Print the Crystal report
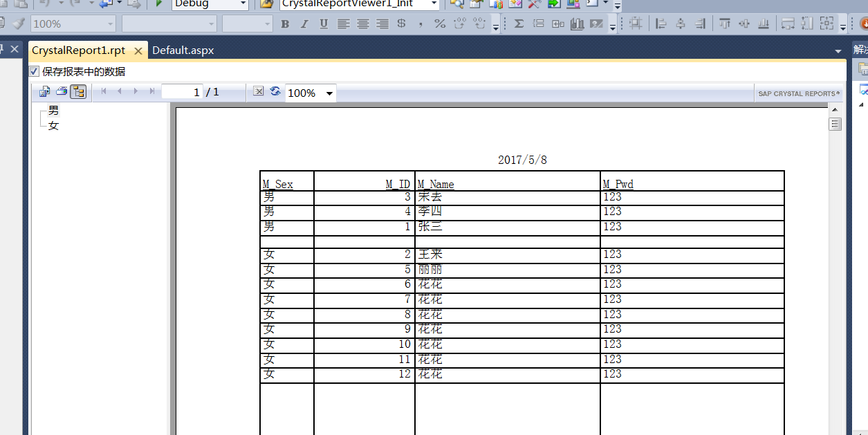 point(62,91)
